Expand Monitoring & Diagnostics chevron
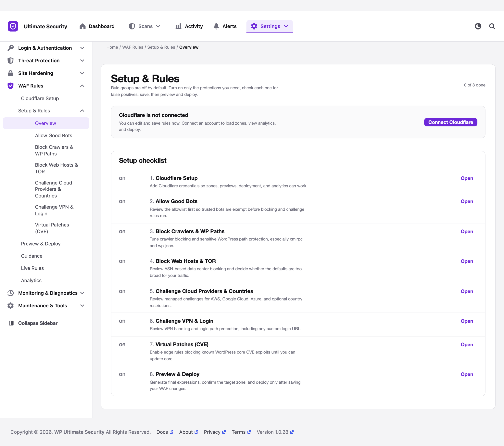The image size is (504, 446). (x=82, y=293)
